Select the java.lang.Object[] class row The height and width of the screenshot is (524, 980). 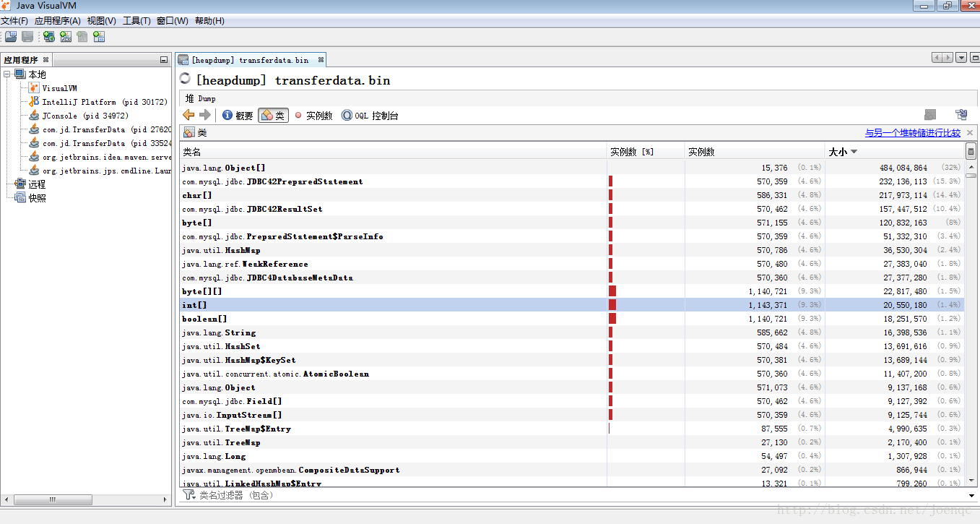(572, 168)
